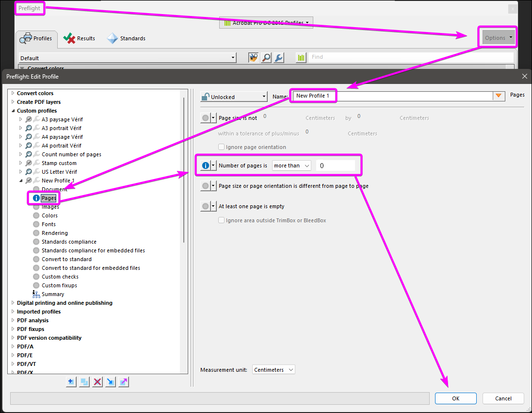Image resolution: width=532 pixels, height=413 pixels.
Task: Click the green bar chart standards icon
Action: (301, 57)
